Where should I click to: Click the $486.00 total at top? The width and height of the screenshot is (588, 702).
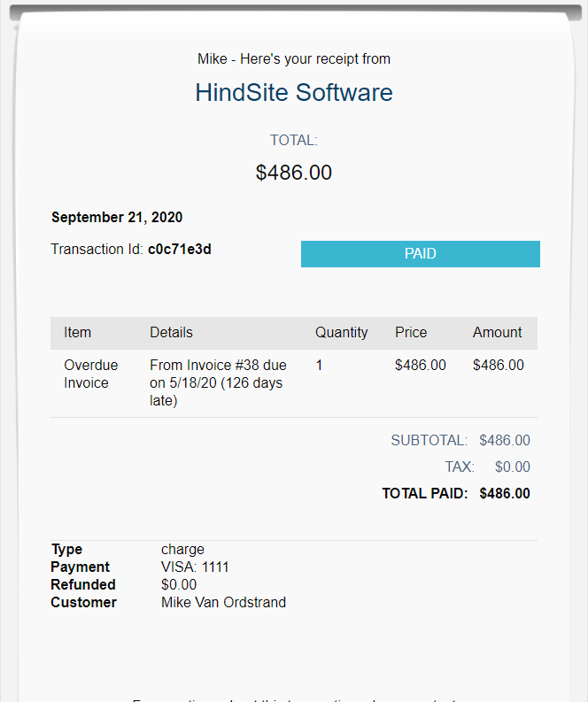tap(293, 173)
